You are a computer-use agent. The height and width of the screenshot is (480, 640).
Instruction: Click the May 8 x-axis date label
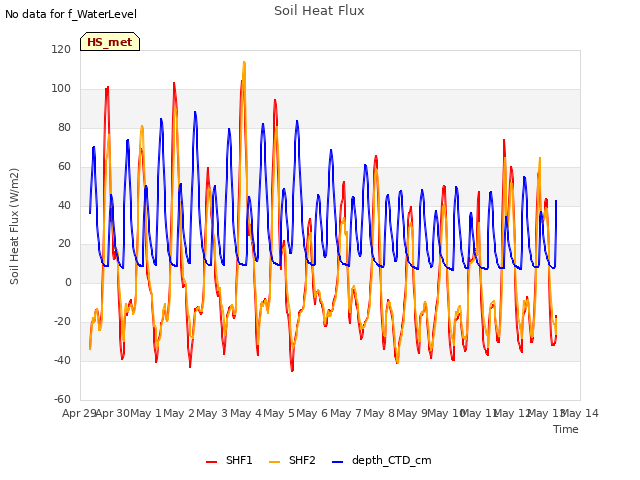(379, 413)
